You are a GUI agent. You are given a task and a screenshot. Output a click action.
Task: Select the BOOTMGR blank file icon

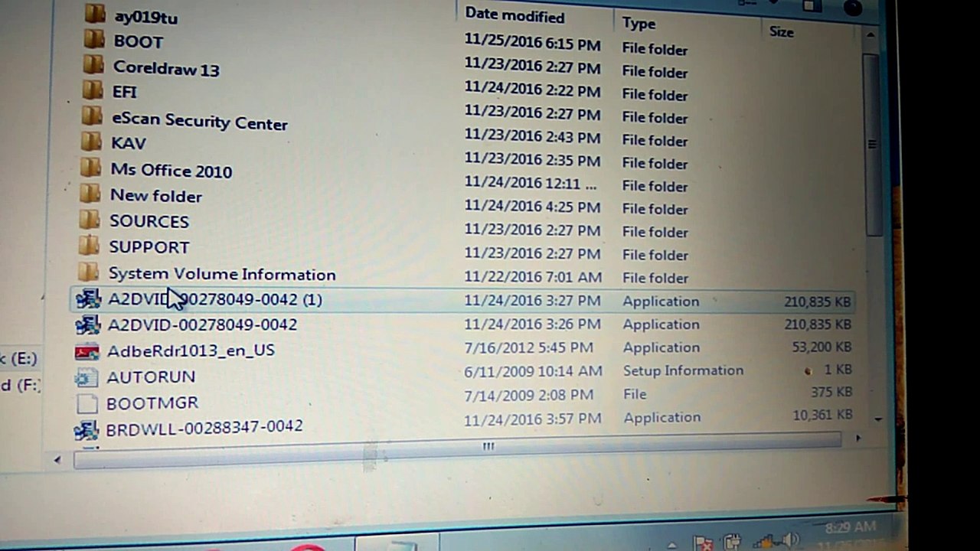click(x=87, y=403)
